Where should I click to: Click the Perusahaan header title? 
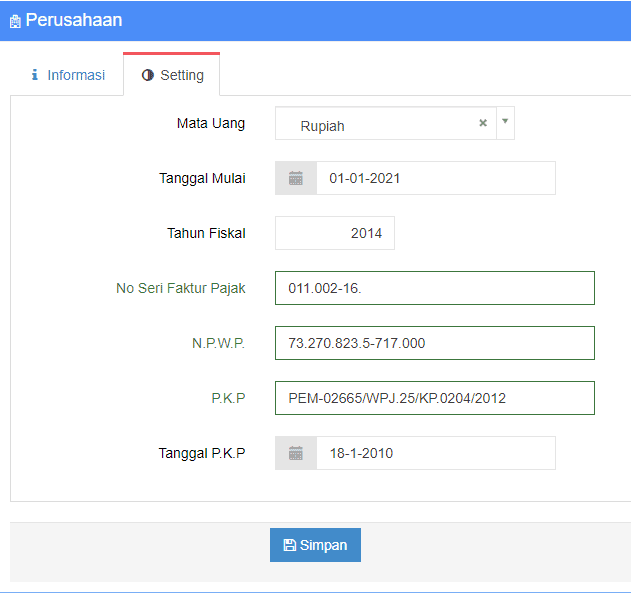coord(74,20)
